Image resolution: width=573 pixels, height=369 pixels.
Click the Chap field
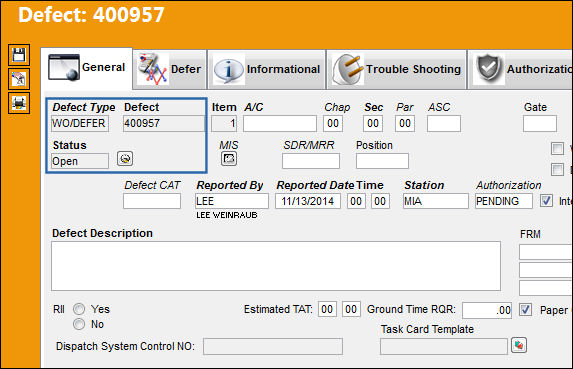333,123
